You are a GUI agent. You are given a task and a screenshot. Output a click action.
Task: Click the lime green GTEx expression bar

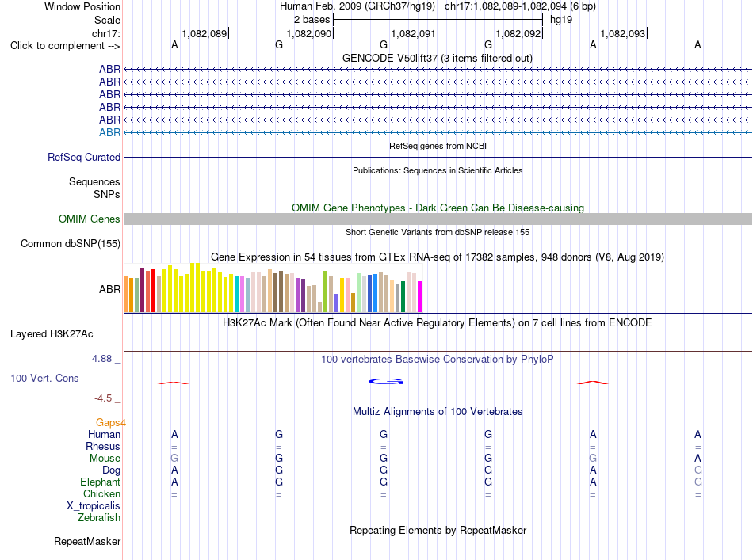pos(325,291)
